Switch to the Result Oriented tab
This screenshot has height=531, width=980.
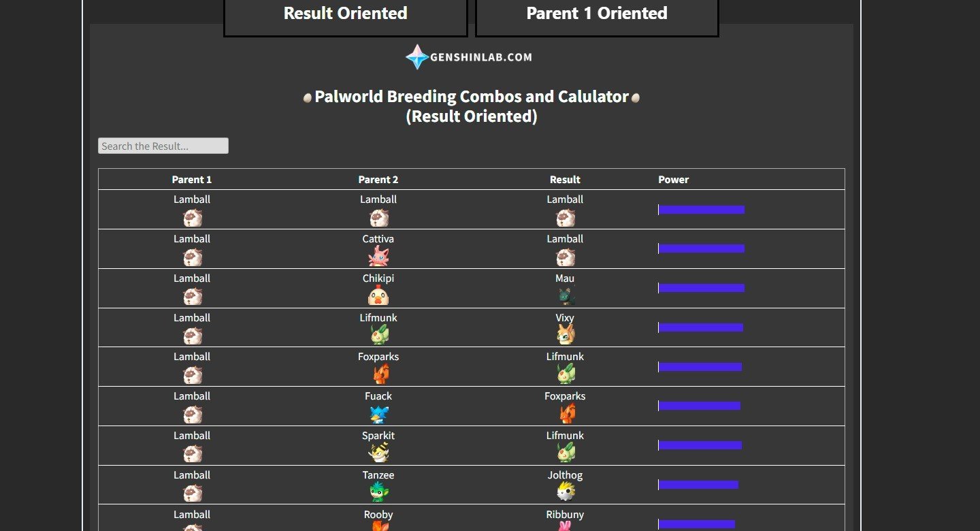point(345,14)
